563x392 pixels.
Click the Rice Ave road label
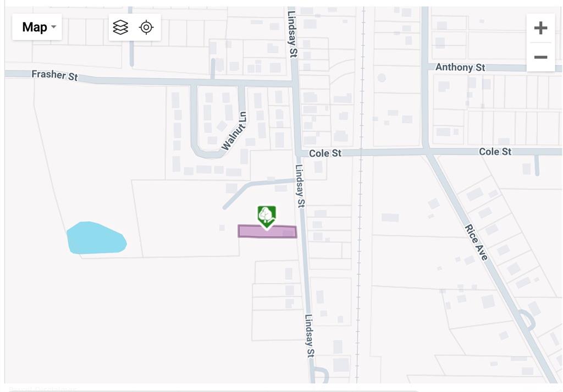pyautogui.click(x=477, y=242)
